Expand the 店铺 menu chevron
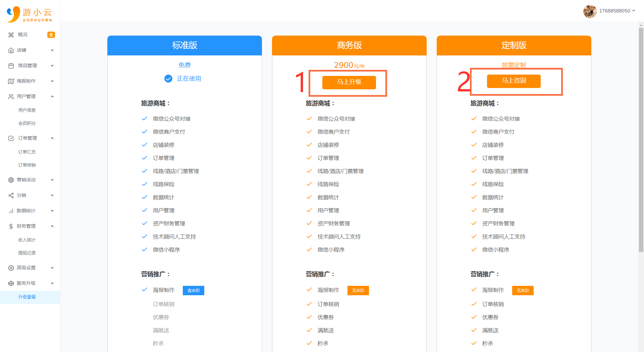The width and height of the screenshot is (644, 352). [x=52, y=50]
